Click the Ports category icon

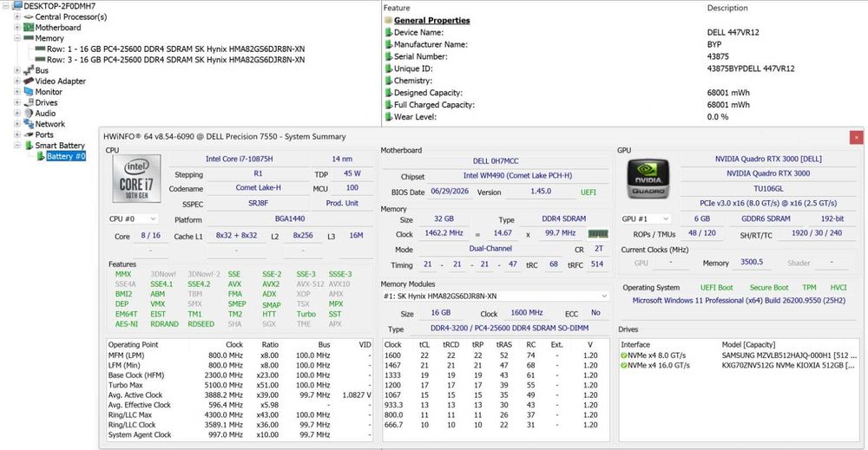(x=29, y=134)
